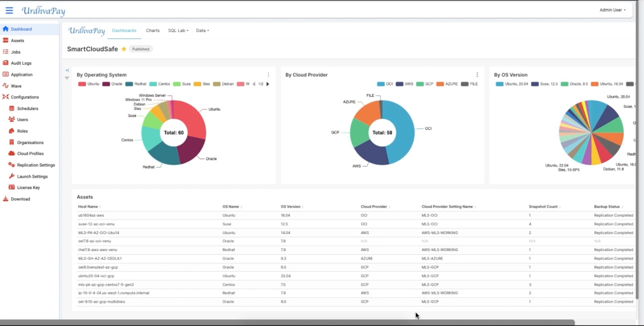
Task: Switch to the Charts tab
Action: 153,31
